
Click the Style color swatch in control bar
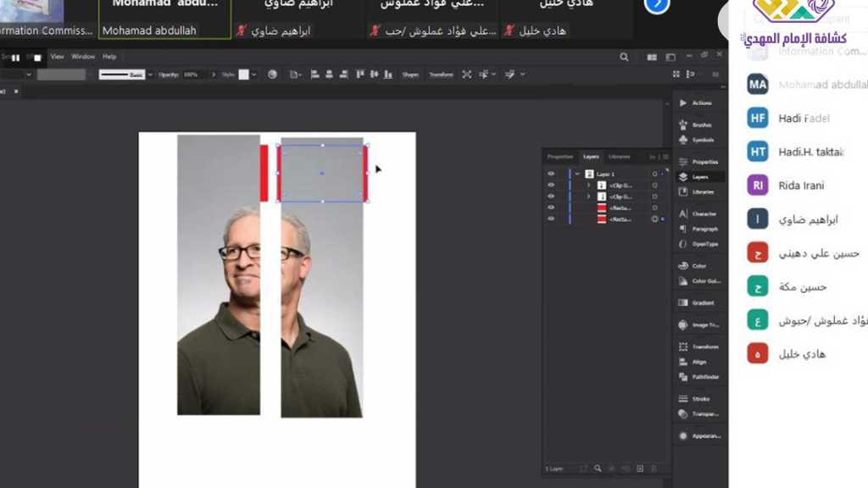pyautogui.click(x=244, y=75)
